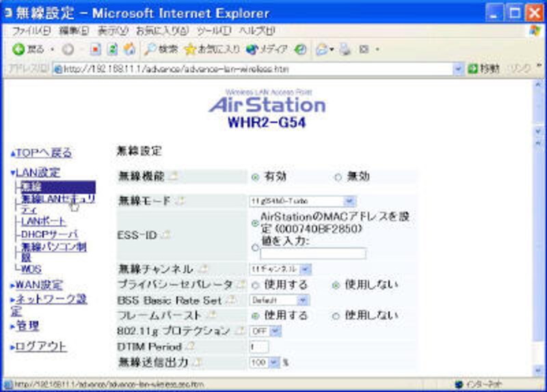Open the Mail button dropdown arrow

(x=331, y=49)
